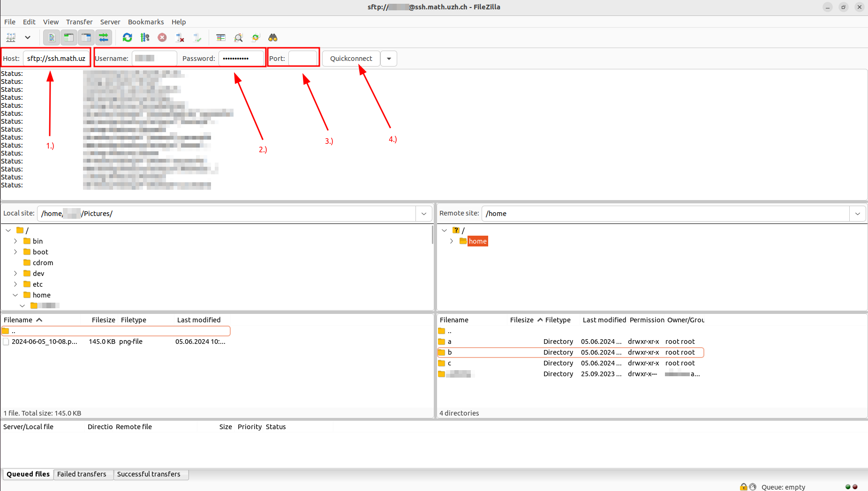The image size is (868, 491).
Task: Click the Quickconnect button
Action: [351, 59]
